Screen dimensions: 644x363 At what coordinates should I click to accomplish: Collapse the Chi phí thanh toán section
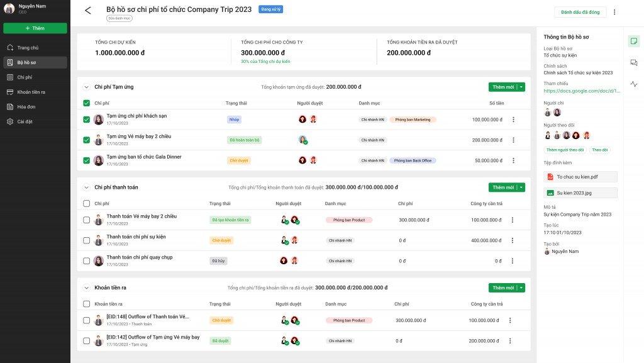86,187
